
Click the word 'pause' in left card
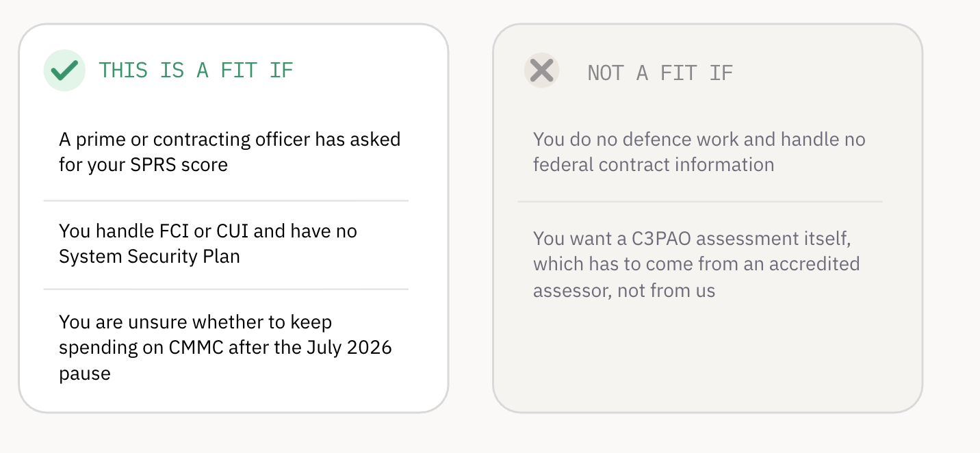(85, 374)
